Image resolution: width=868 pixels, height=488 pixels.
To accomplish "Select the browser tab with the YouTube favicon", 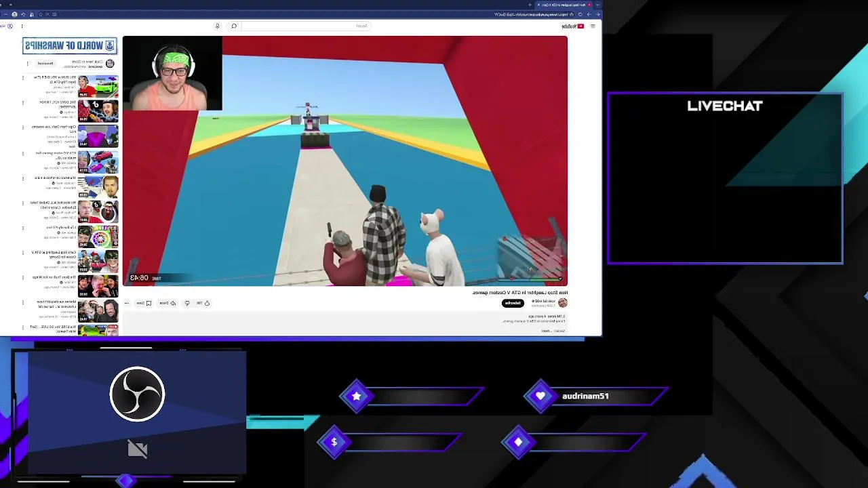I will pyautogui.click(x=562, y=5).
